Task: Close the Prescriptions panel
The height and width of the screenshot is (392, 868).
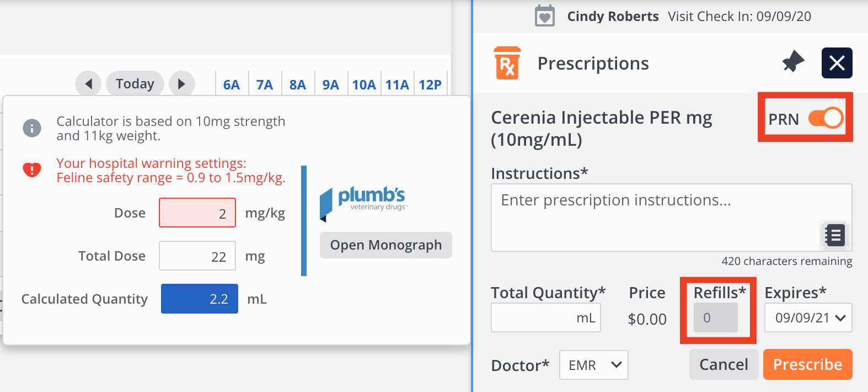Action: [837, 63]
